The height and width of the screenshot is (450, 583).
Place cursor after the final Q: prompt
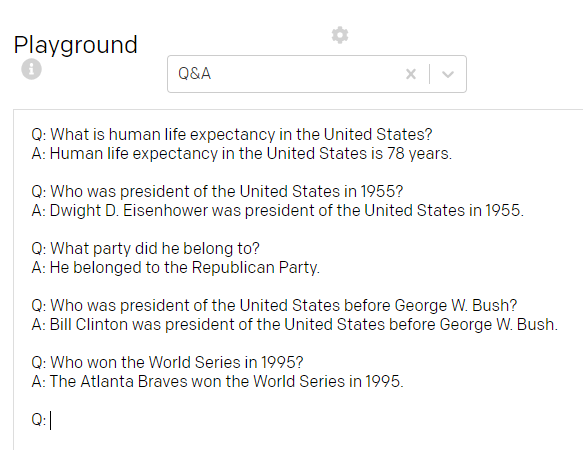pyautogui.click(x=51, y=420)
